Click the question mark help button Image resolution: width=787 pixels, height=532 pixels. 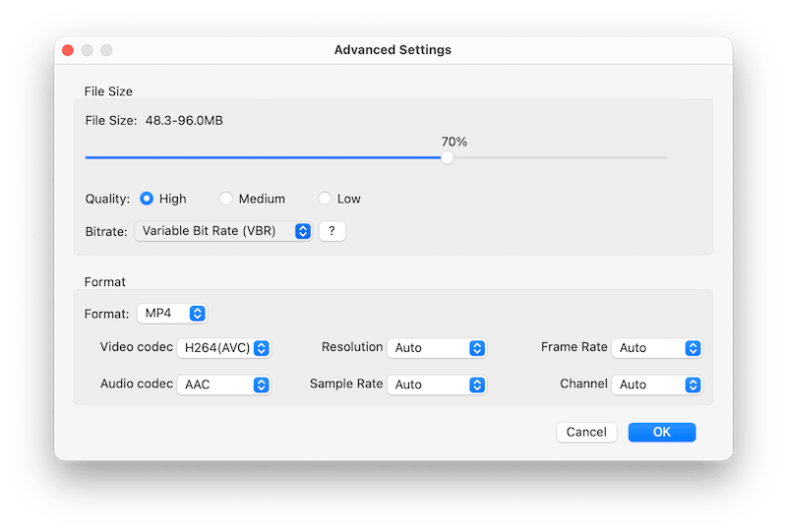(333, 231)
